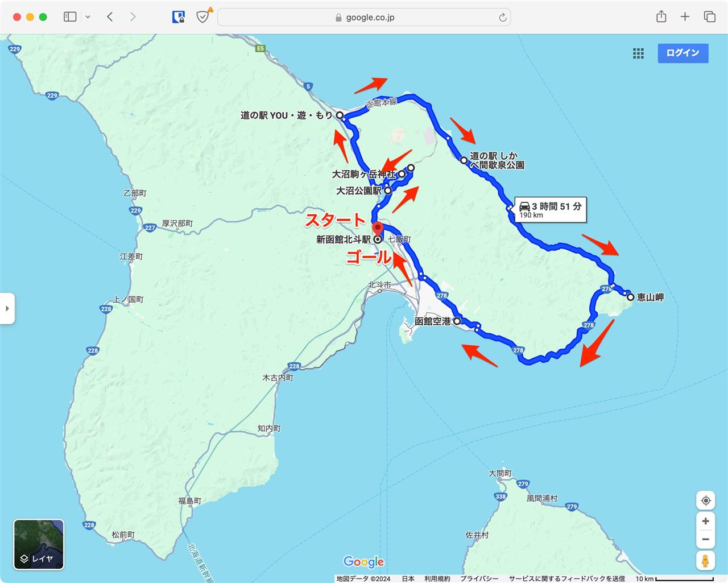
Task: Click the privacy shield icon
Action: [x=202, y=16]
